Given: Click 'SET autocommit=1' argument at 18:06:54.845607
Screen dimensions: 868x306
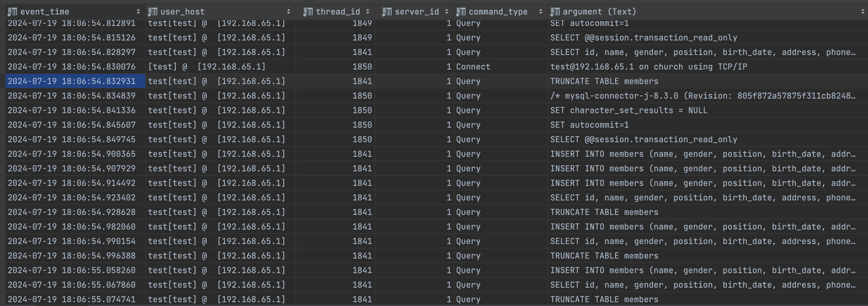Looking at the screenshot, I should [x=708, y=125].
